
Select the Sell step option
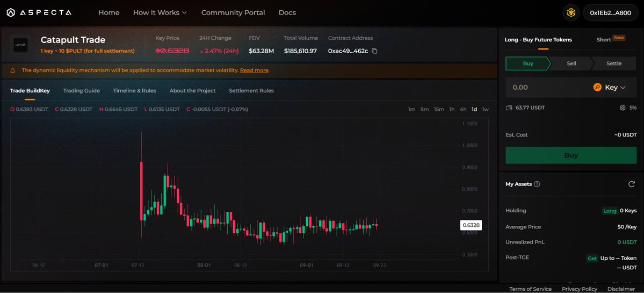(571, 63)
